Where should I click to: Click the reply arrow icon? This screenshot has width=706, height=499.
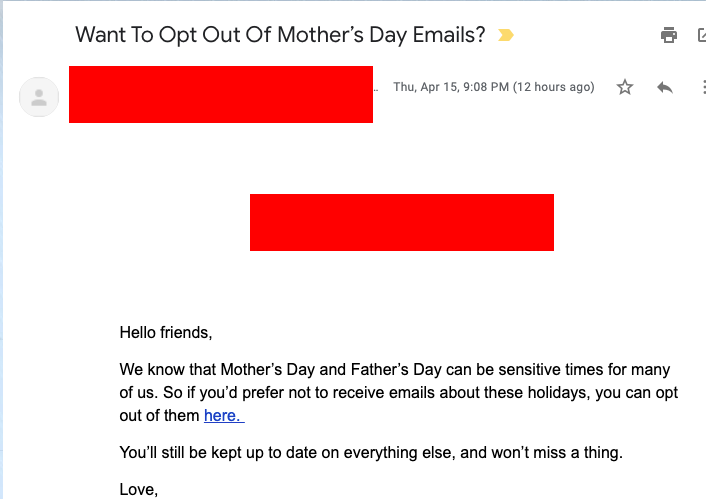665,87
